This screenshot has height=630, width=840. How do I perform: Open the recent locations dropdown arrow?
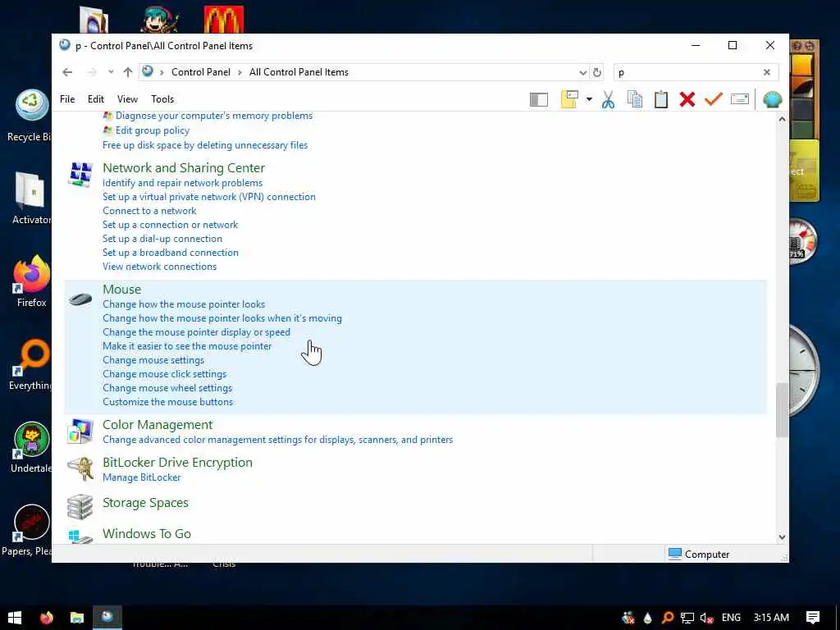111,72
